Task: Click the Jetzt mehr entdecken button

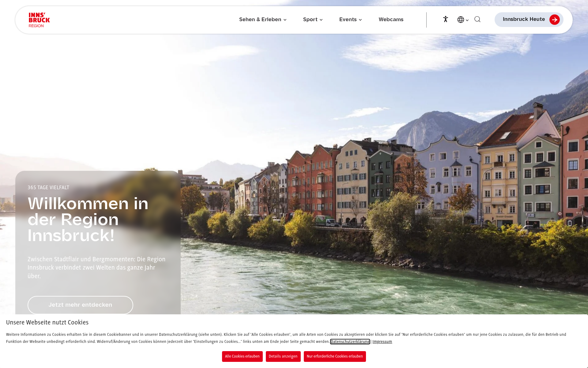Action: pos(80,305)
